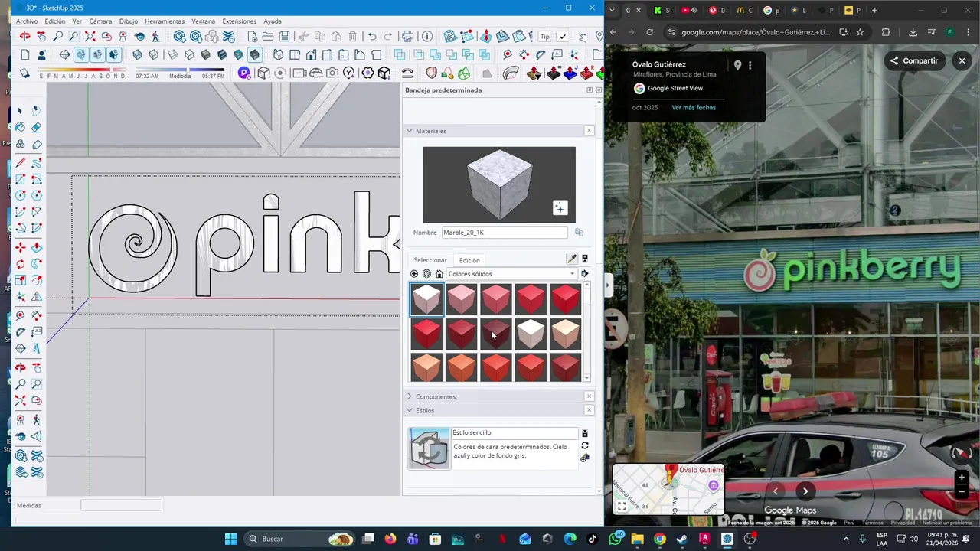
Task: Click the Undo arrow
Action: (372, 36)
